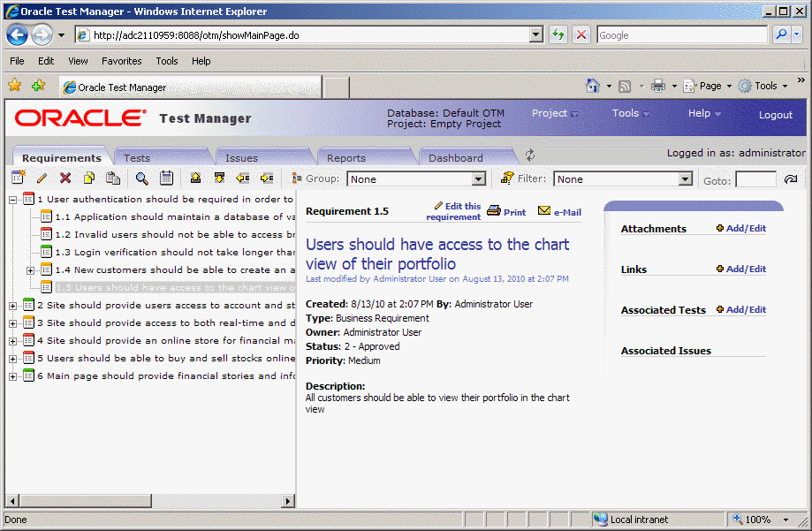Screen dimensions: 812x531
Task: Click the RSS feeds icon
Action: click(x=625, y=86)
